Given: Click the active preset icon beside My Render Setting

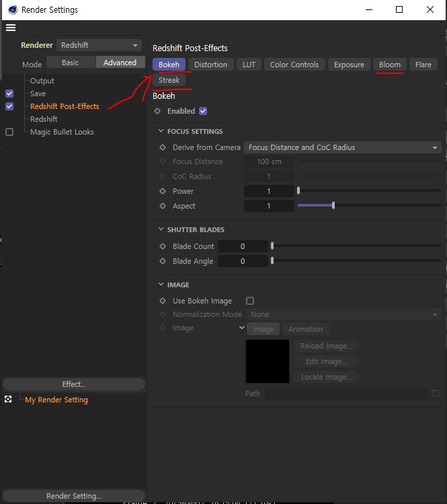Looking at the screenshot, I should coord(8,400).
